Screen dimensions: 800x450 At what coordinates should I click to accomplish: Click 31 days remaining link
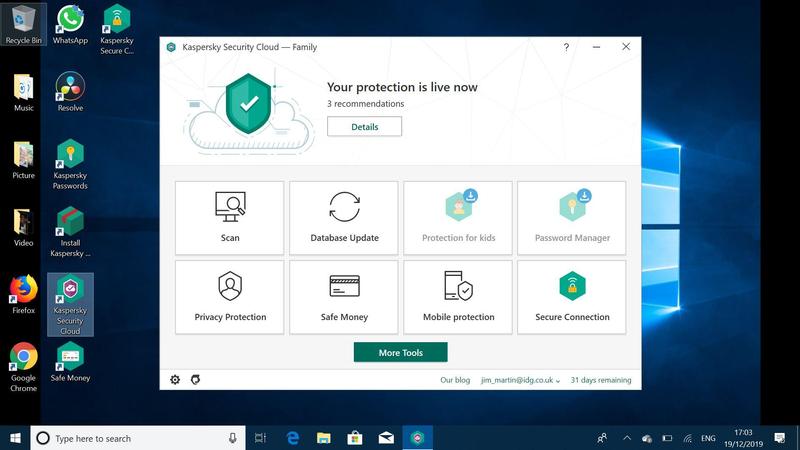[x=601, y=380]
